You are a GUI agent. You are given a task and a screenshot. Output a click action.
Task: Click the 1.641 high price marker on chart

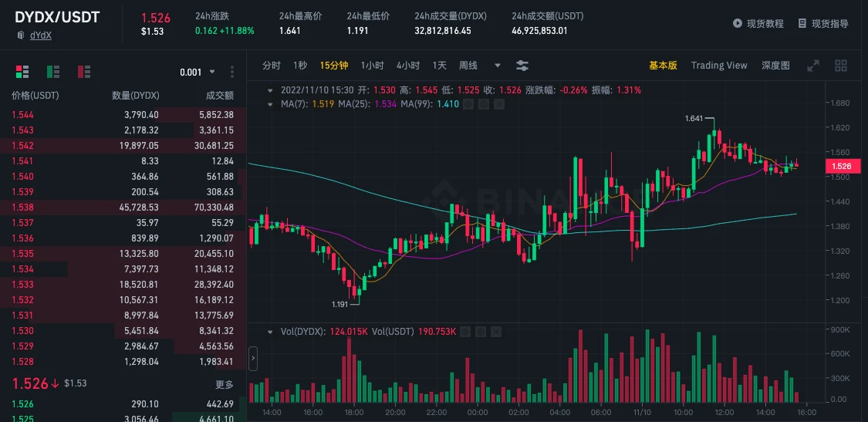click(x=693, y=119)
